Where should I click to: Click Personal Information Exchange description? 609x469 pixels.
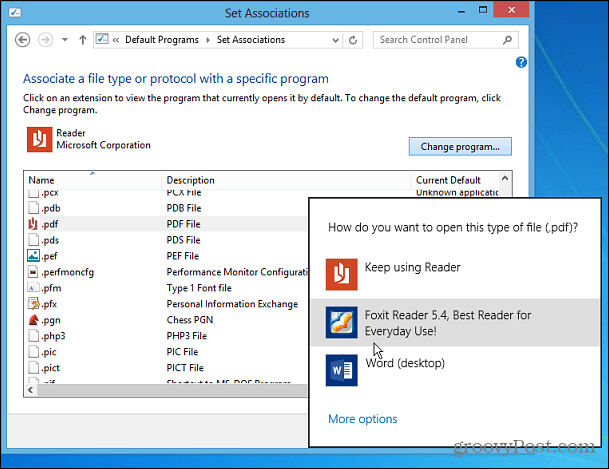coord(232,304)
